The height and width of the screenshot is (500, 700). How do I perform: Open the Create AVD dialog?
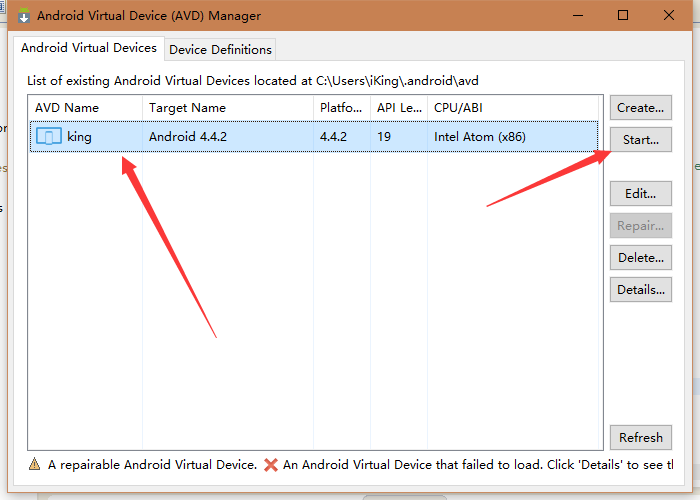tap(641, 108)
